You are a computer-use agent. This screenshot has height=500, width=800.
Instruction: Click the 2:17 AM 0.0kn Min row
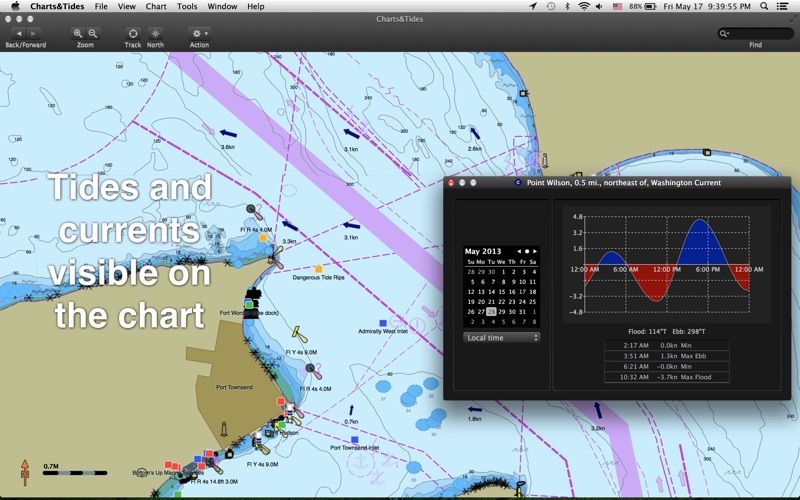[x=666, y=345]
